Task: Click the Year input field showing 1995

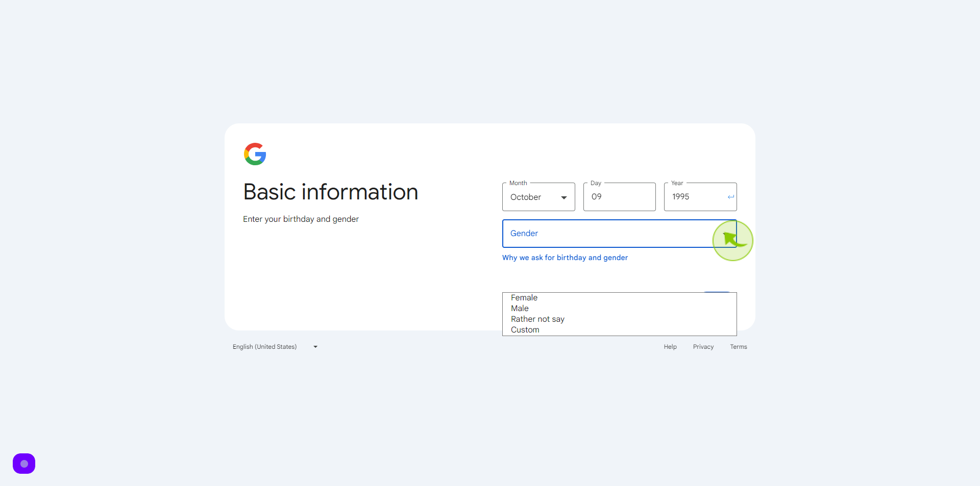Action: [700, 197]
